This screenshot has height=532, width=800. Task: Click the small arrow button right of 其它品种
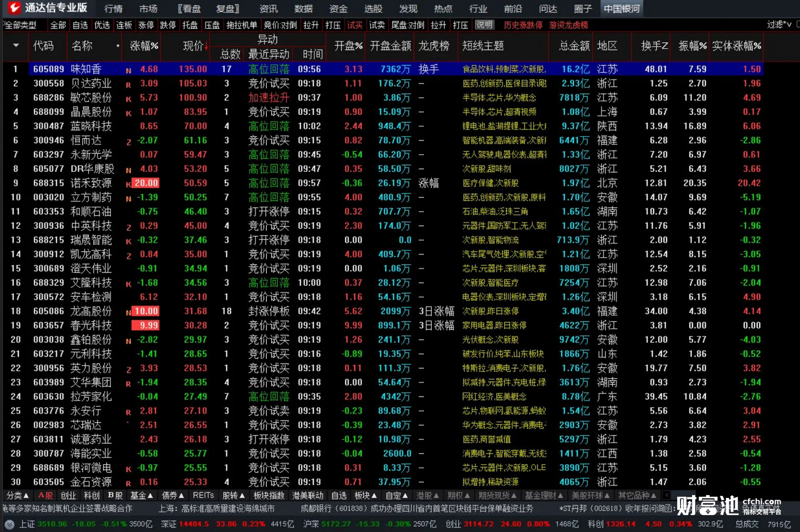pyautogui.click(x=666, y=495)
